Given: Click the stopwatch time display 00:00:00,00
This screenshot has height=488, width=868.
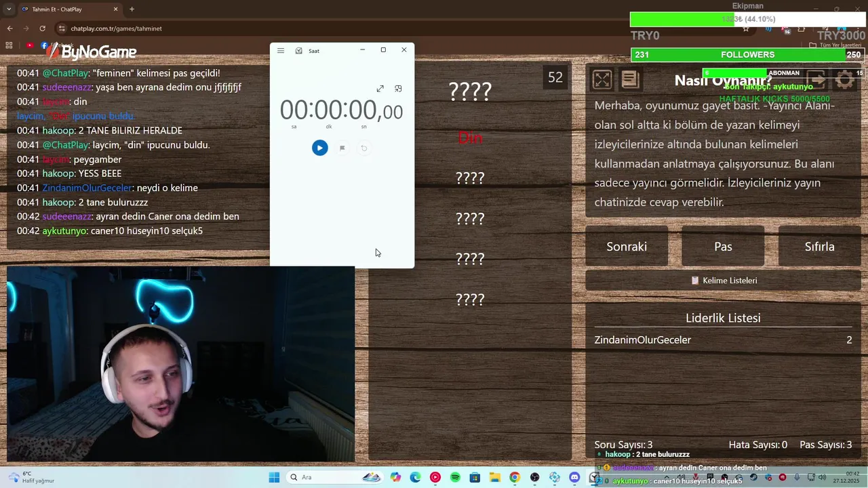Looking at the screenshot, I should point(341,110).
